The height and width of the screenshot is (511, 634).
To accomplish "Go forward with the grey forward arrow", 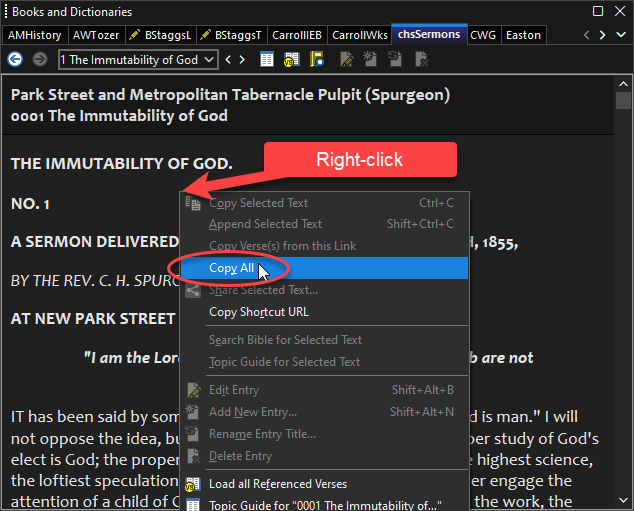I will (40, 59).
